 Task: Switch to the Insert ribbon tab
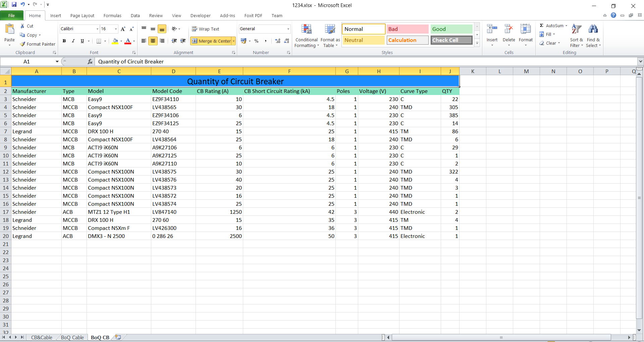[56, 15]
